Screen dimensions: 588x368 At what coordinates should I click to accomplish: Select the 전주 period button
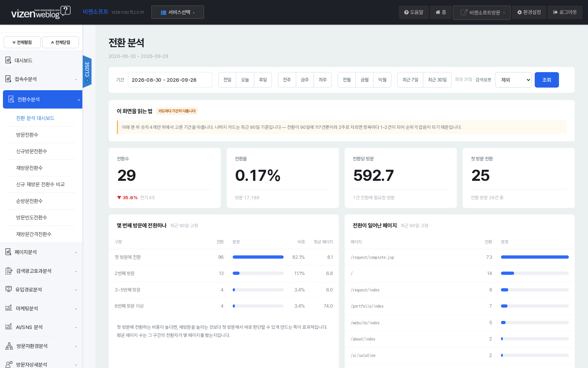point(287,80)
